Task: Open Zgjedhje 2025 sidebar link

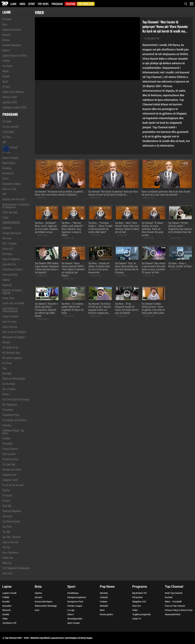Action: [10, 102]
